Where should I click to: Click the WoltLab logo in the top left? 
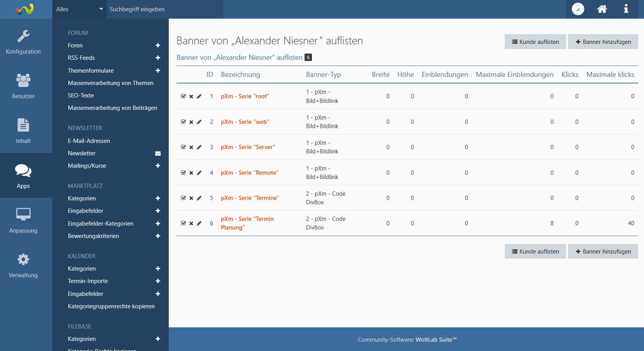click(24, 9)
